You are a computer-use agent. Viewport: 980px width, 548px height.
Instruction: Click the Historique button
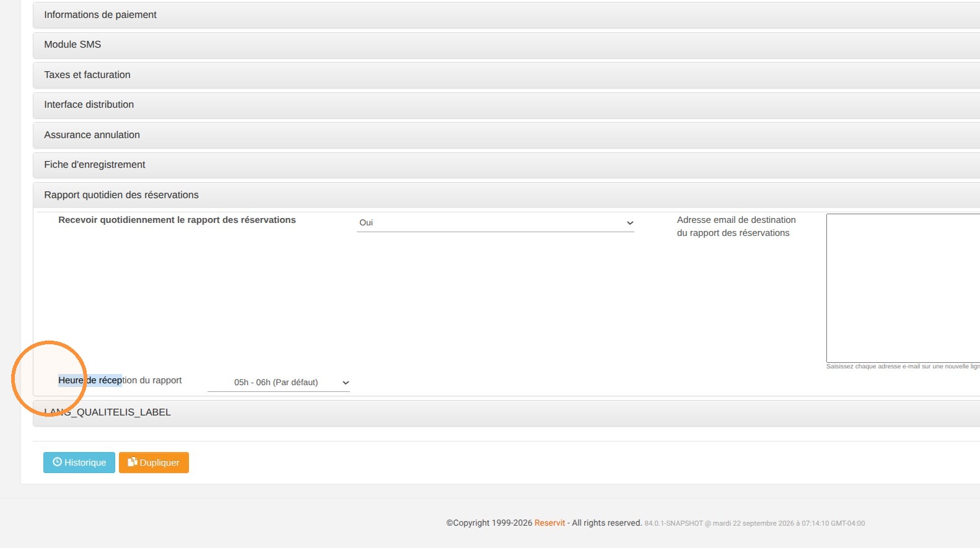[79, 463]
